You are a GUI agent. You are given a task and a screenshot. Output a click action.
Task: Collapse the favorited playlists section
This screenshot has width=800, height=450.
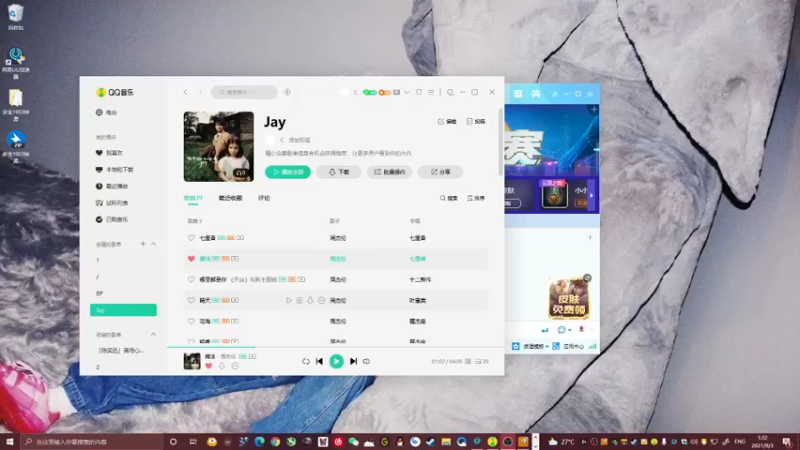[153, 334]
